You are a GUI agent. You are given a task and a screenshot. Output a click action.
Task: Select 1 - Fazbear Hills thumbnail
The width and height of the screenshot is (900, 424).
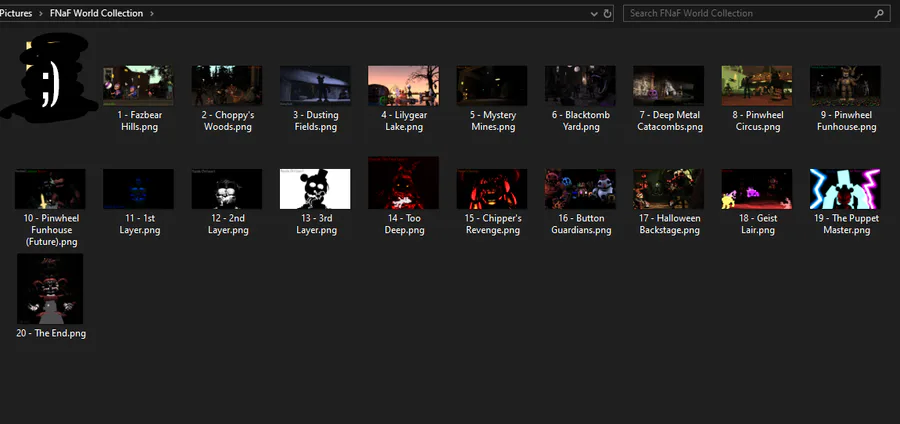[x=138, y=85]
